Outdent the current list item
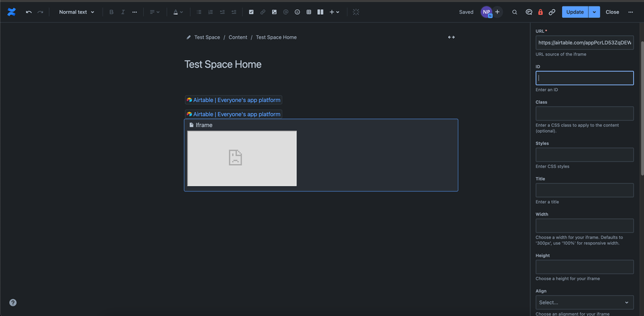 222,12
